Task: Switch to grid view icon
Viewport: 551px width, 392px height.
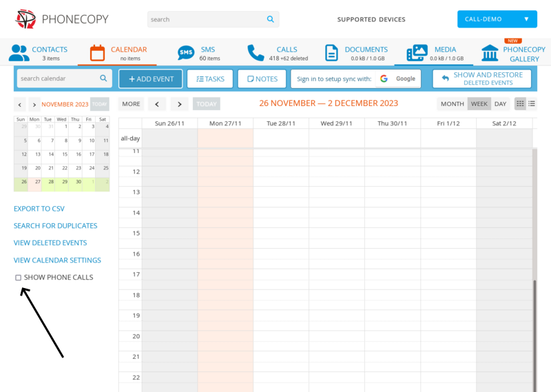Action: point(520,104)
